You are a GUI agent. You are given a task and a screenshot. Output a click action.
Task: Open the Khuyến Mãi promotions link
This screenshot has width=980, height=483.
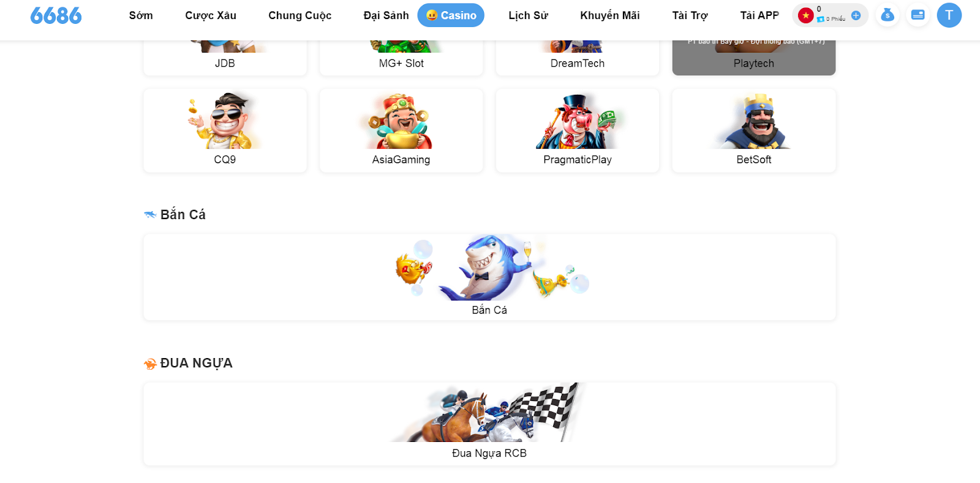[610, 15]
